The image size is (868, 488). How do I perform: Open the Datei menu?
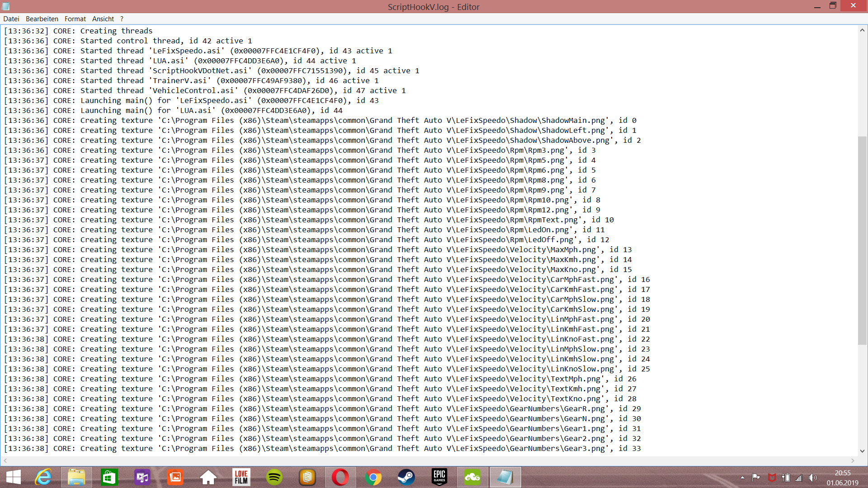coord(11,19)
